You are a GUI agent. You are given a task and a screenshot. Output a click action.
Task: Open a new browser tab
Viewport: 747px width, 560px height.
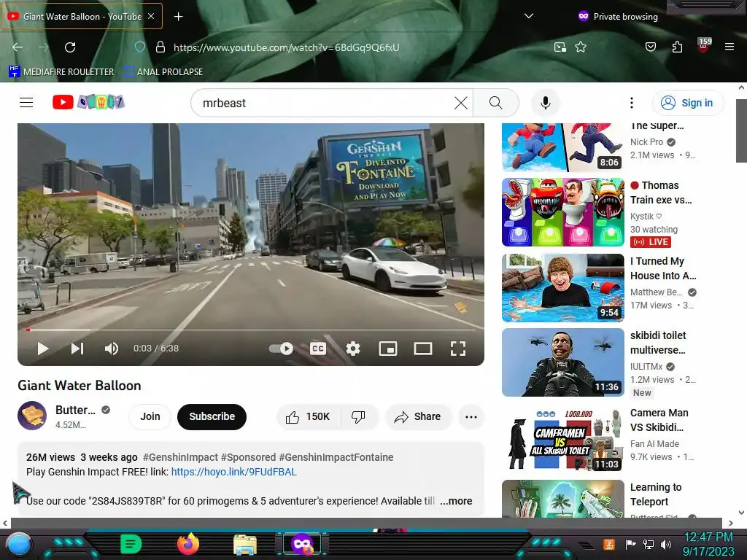pyautogui.click(x=178, y=17)
